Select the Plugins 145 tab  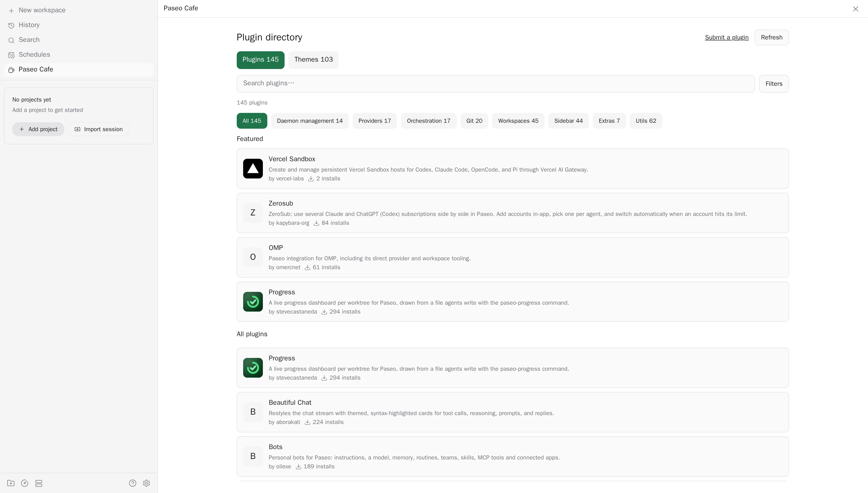[x=260, y=60]
